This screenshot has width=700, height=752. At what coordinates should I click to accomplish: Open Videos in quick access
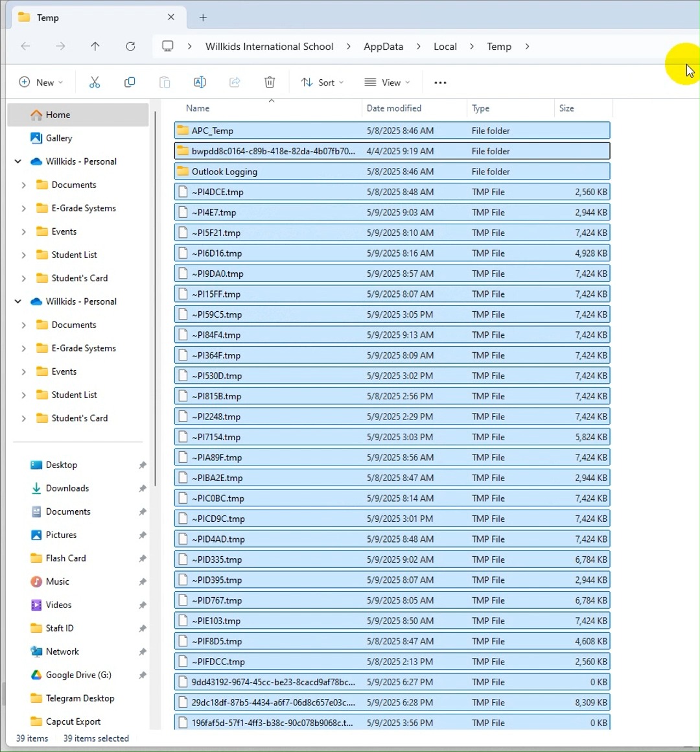tap(58, 605)
